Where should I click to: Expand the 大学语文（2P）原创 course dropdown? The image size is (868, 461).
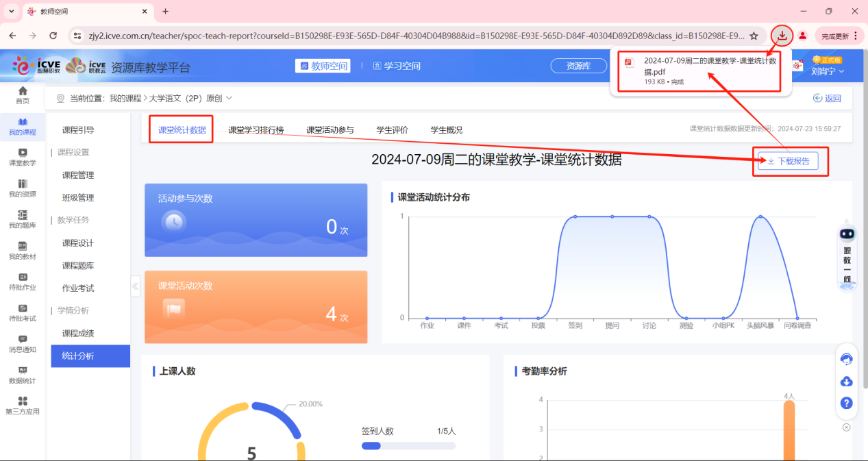point(229,98)
